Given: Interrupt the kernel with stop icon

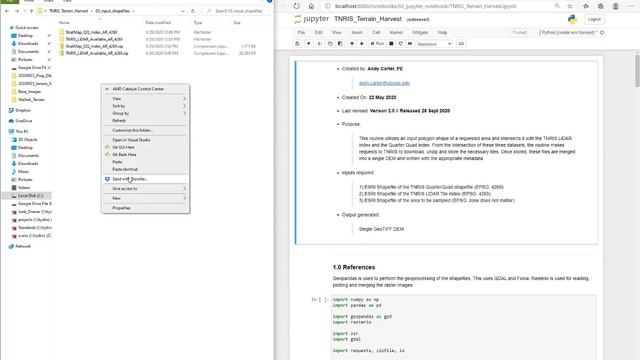Looking at the screenshot, I should pyautogui.click(x=391, y=44).
